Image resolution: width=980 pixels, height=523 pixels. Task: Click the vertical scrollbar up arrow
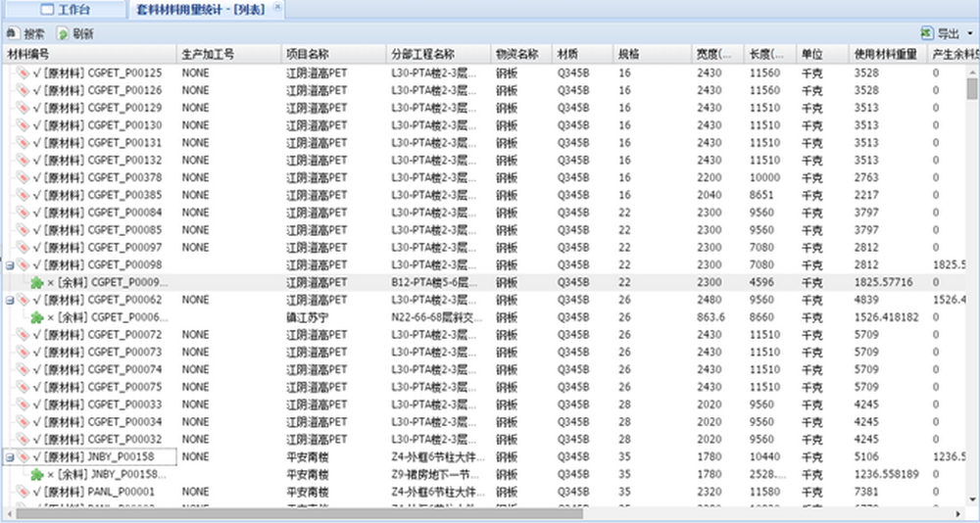(972, 71)
